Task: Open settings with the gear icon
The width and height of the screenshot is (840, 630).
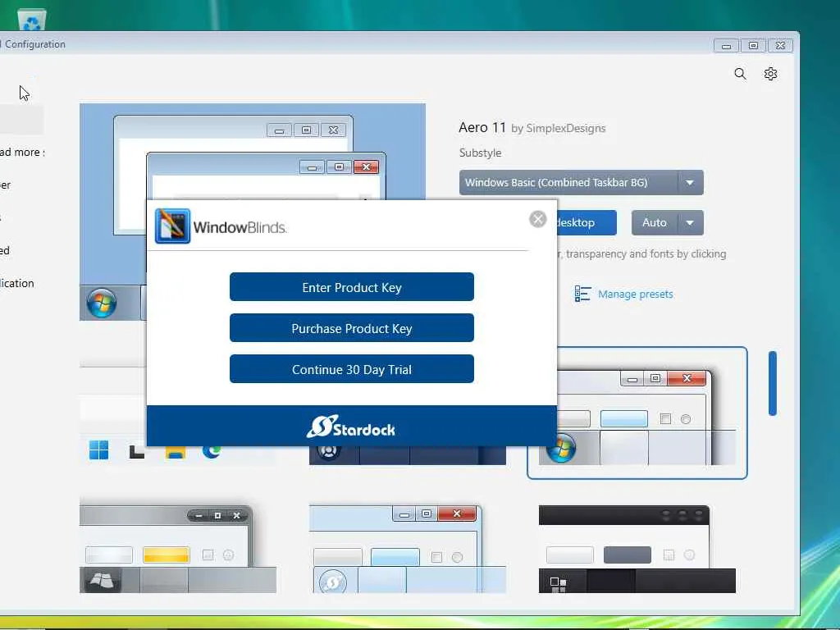Action: pyautogui.click(x=770, y=74)
